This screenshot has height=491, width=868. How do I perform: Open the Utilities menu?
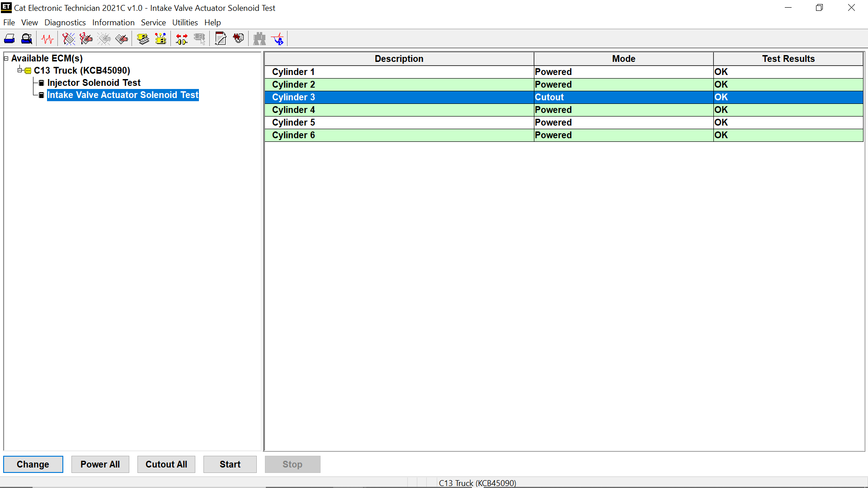pos(184,23)
